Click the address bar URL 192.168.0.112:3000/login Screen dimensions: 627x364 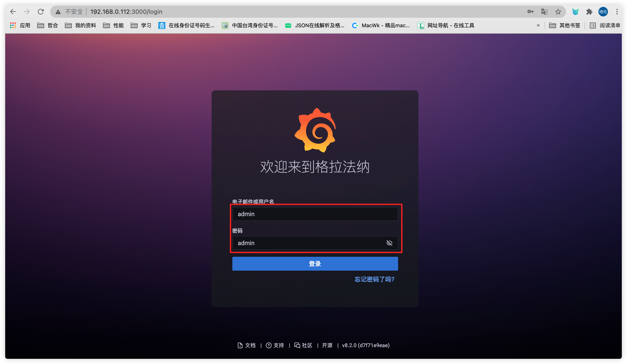click(126, 12)
